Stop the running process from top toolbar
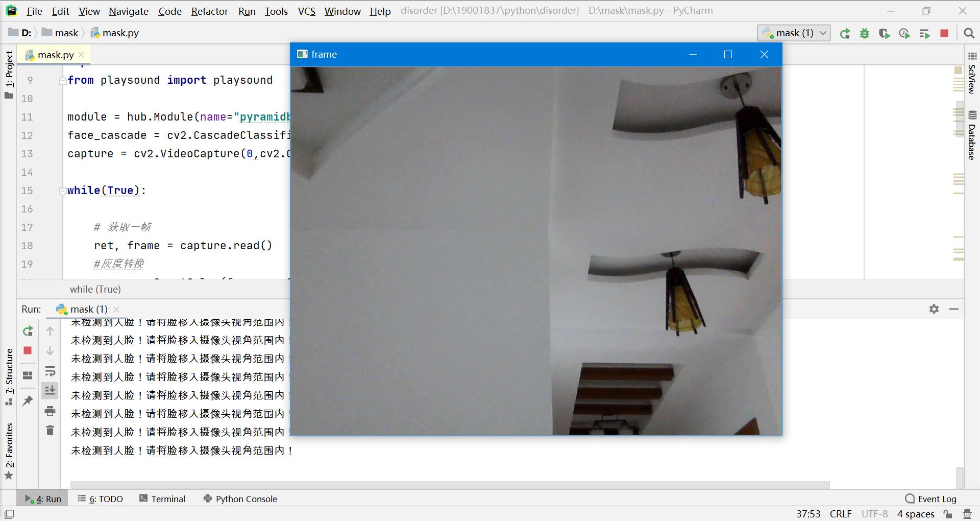The image size is (980, 521). click(944, 33)
